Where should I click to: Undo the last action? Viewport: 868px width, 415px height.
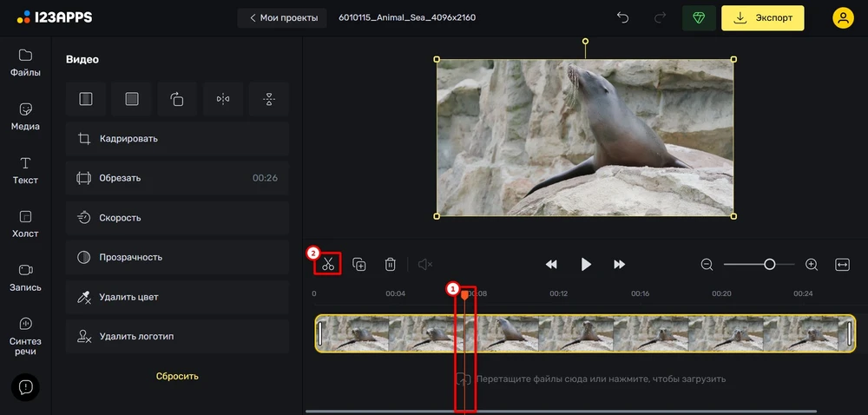622,17
